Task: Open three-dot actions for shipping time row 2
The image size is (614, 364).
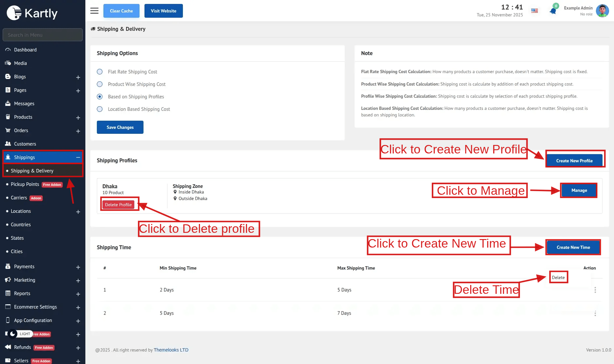Action: coord(595,313)
